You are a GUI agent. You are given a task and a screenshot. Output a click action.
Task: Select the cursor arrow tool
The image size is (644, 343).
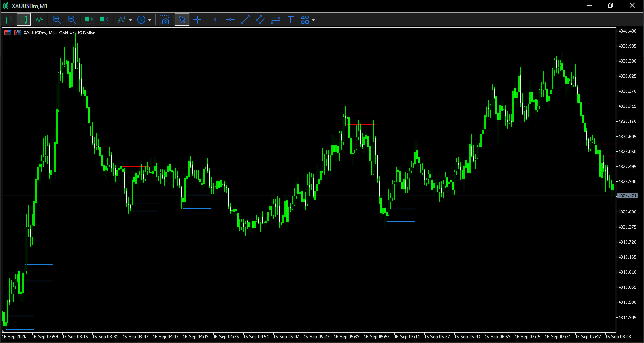(x=182, y=20)
